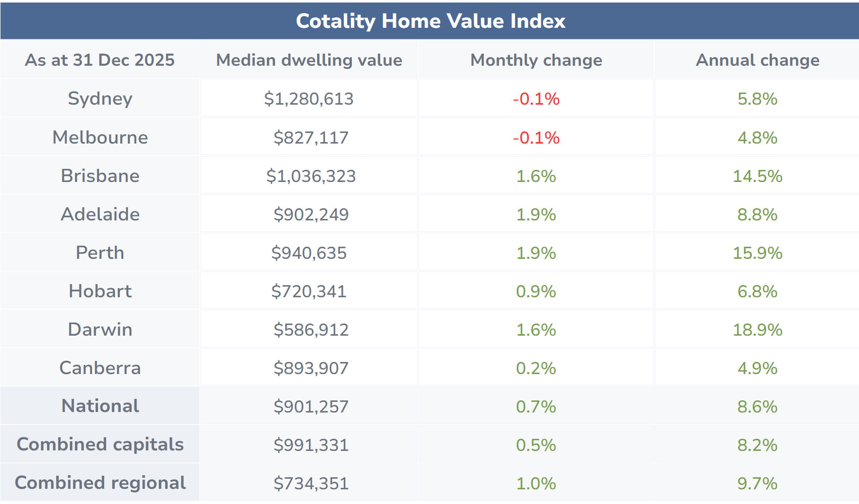The image size is (859, 504).
Task: Click Canberra's median value $893,907
Action: point(311,368)
